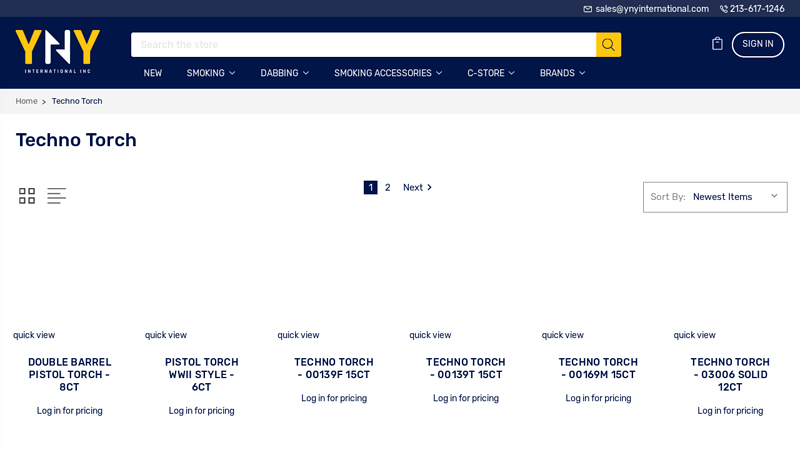The width and height of the screenshot is (800, 450).
Task: Expand the Smoking menu
Action: 210,73
